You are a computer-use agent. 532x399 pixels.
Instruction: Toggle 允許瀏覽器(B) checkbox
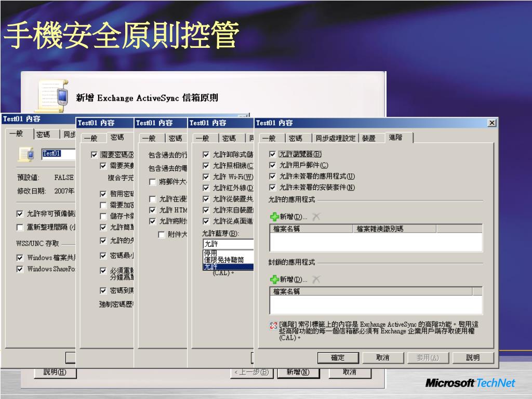pyautogui.click(x=272, y=154)
